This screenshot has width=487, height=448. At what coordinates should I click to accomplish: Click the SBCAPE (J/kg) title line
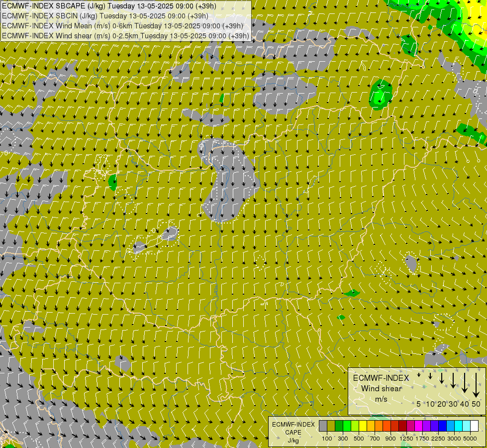109,6
